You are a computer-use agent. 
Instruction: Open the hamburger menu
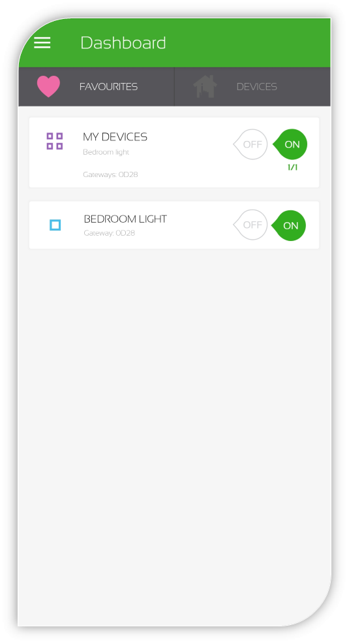click(42, 42)
